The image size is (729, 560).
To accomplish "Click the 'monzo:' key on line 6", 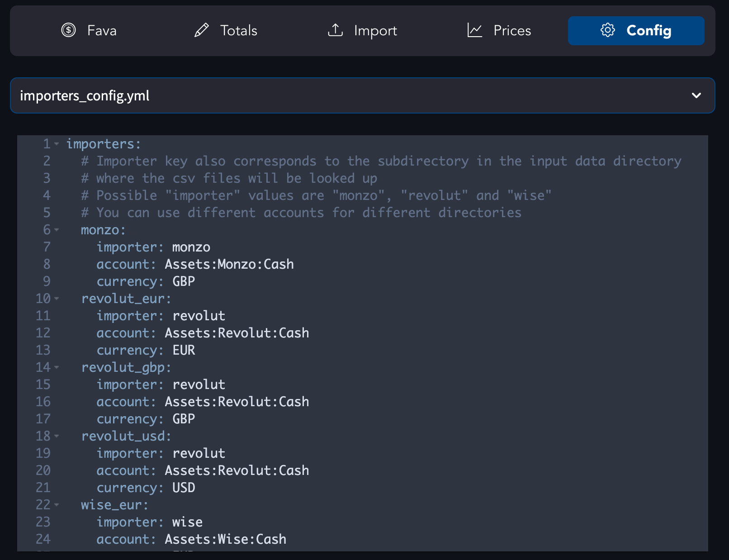I will coord(104,230).
